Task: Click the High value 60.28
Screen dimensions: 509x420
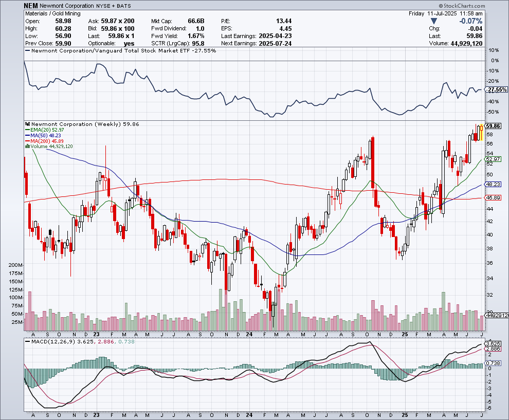Action: pos(63,29)
